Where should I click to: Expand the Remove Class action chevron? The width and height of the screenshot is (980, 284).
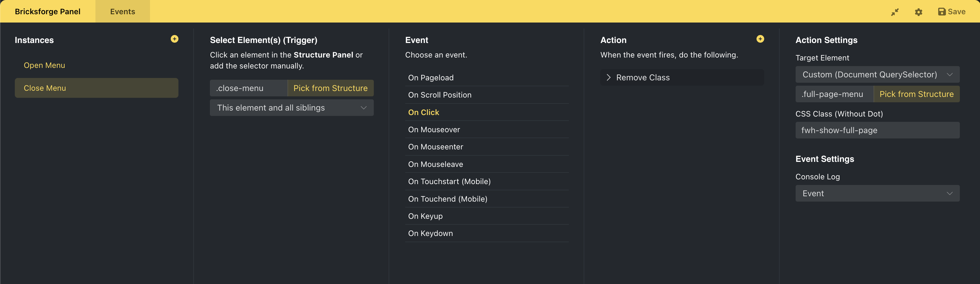tap(608, 77)
